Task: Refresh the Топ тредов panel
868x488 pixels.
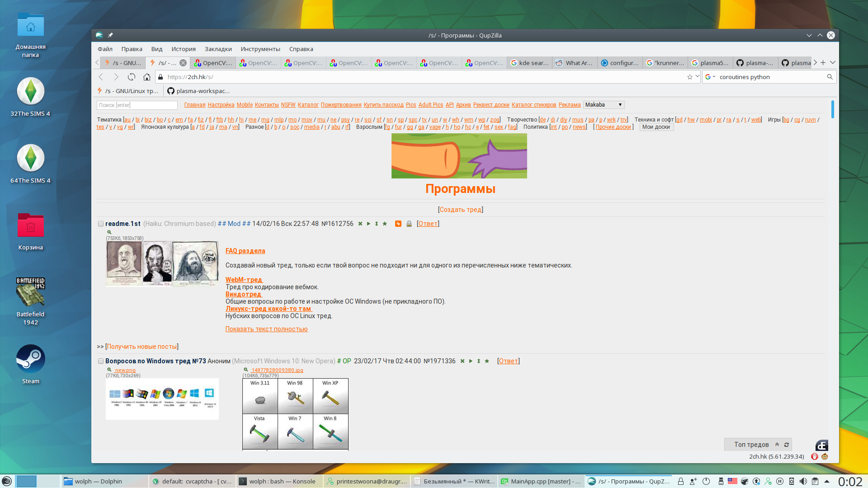Action: [x=787, y=445]
